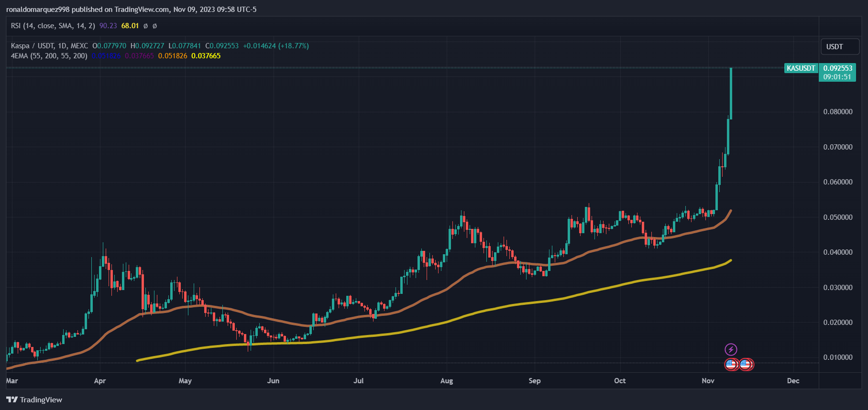Click the Sep label on time axis
This screenshot has width=868, height=410.
pyautogui.click(x=535, y=381)
